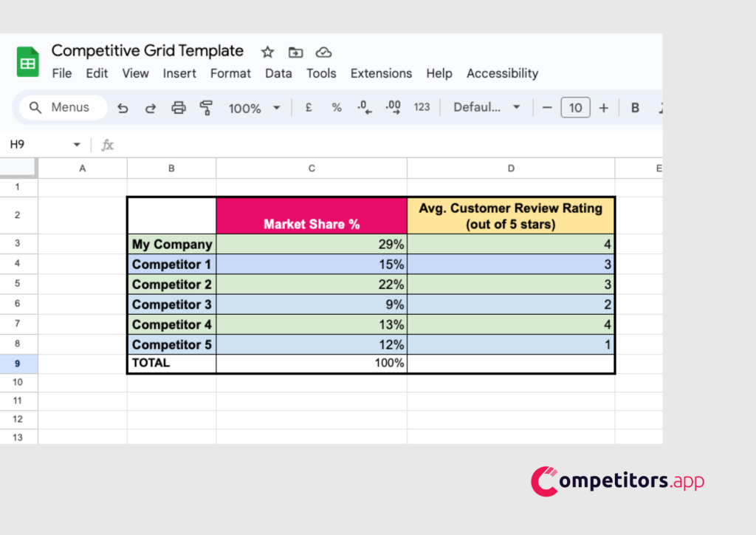This screenshot has width=756, height=535.
Task: Redo the last action
Action: 150,107
